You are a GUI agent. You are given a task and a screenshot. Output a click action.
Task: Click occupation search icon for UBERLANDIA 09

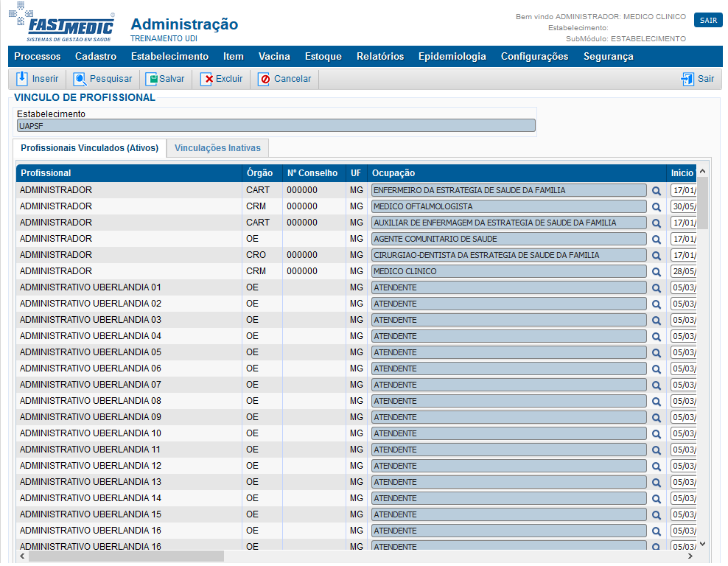coord(656,418)
